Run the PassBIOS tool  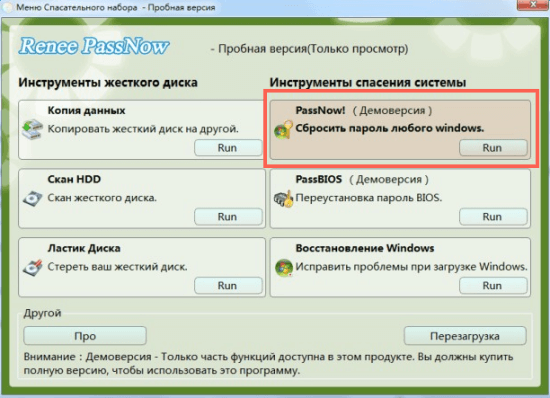493,217
